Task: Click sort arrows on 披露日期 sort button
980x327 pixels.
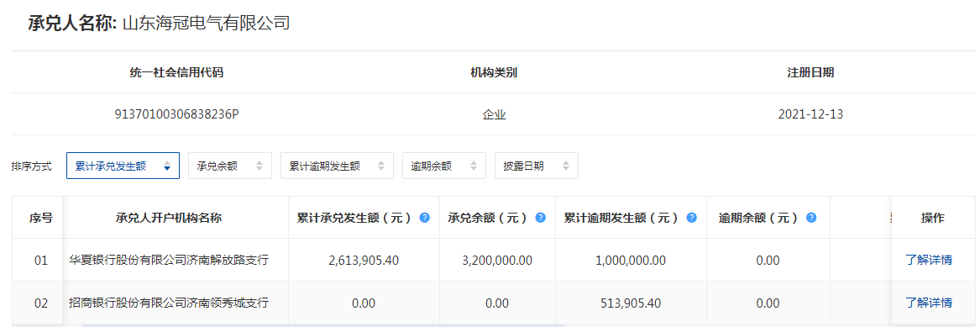Action: 566,166
